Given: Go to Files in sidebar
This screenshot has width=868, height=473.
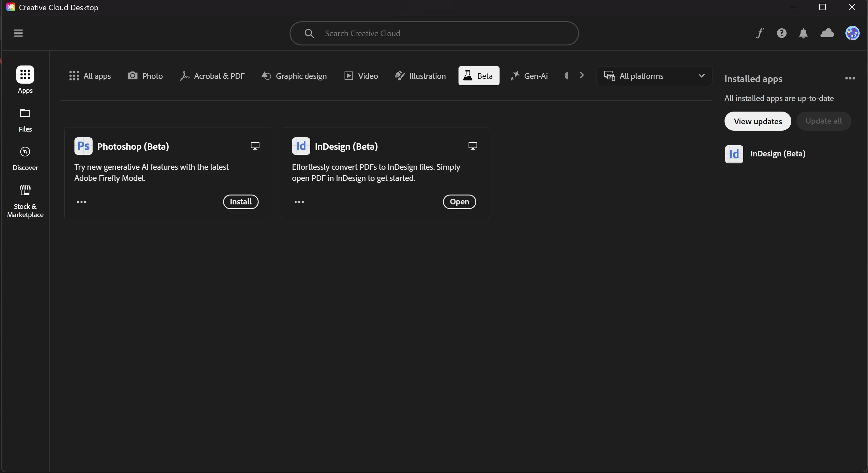Looking at the screenshot, I should pos(25,120).
